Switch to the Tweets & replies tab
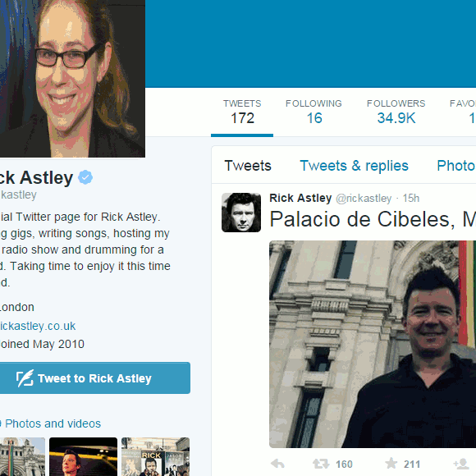Viewport: 476px width, 476px height. [354, 166]
